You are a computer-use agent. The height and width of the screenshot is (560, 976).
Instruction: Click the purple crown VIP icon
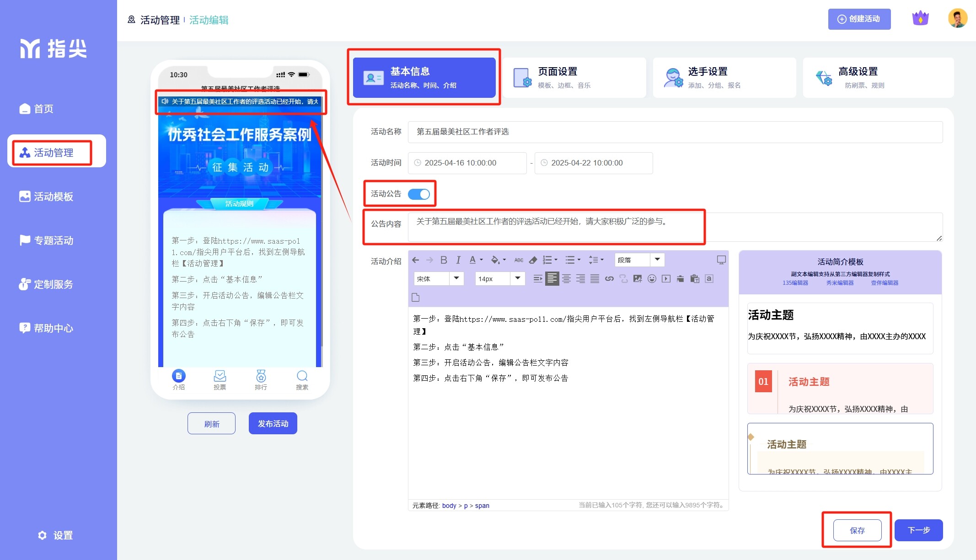click(x=920, y=18)
